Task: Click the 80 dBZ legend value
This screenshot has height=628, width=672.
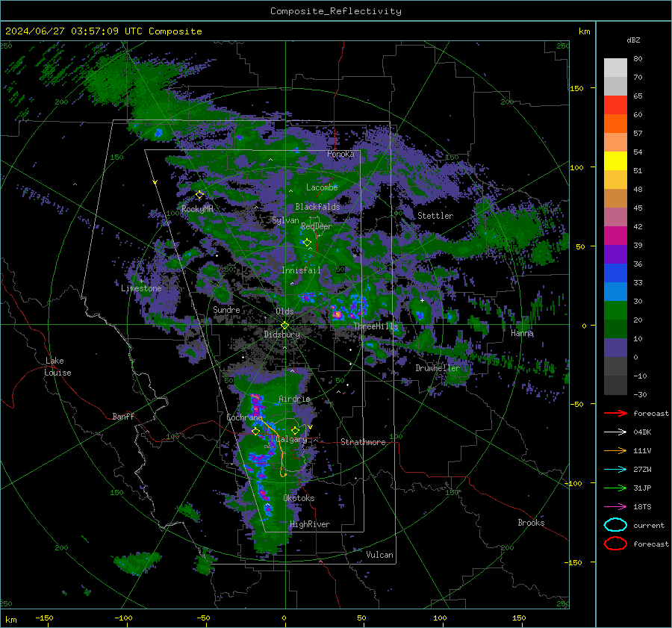Action: 638,59
